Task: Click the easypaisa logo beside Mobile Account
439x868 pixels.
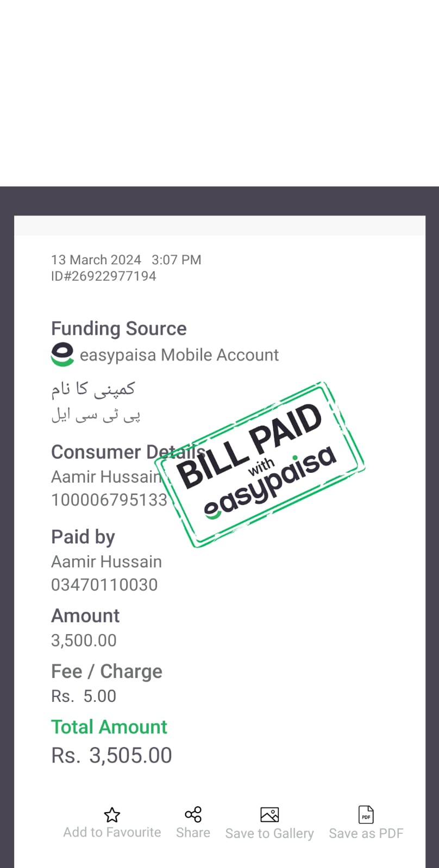Action: (62, 354)
